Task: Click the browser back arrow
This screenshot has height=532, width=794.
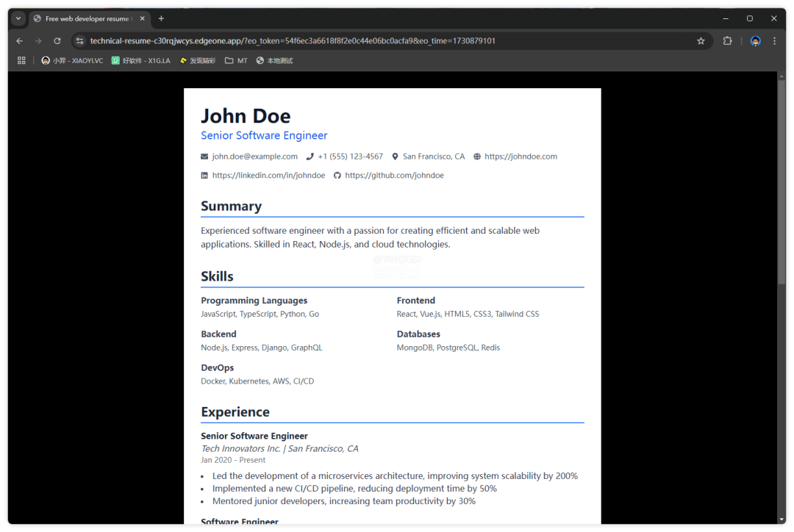Action: [x=20, y=41]
